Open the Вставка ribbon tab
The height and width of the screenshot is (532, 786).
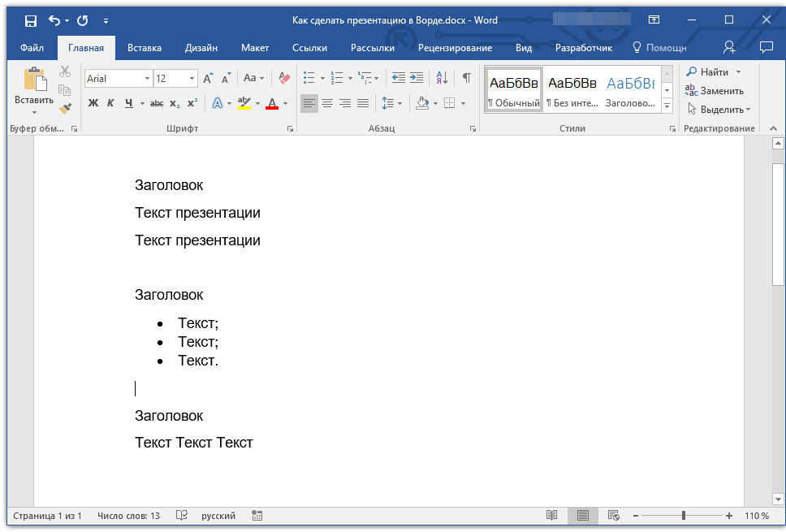point(145,48)
